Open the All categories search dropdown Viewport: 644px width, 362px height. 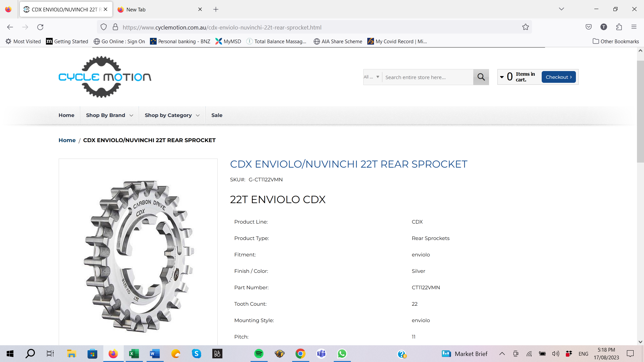(372, 77)
